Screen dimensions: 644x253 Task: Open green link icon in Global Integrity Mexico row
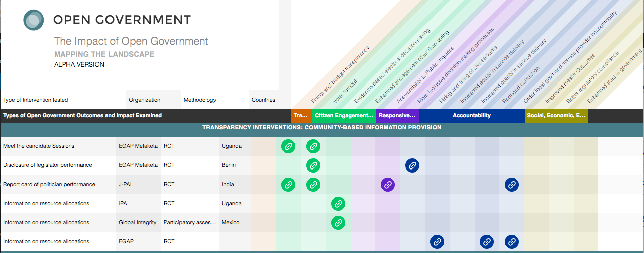coord(338,223)
